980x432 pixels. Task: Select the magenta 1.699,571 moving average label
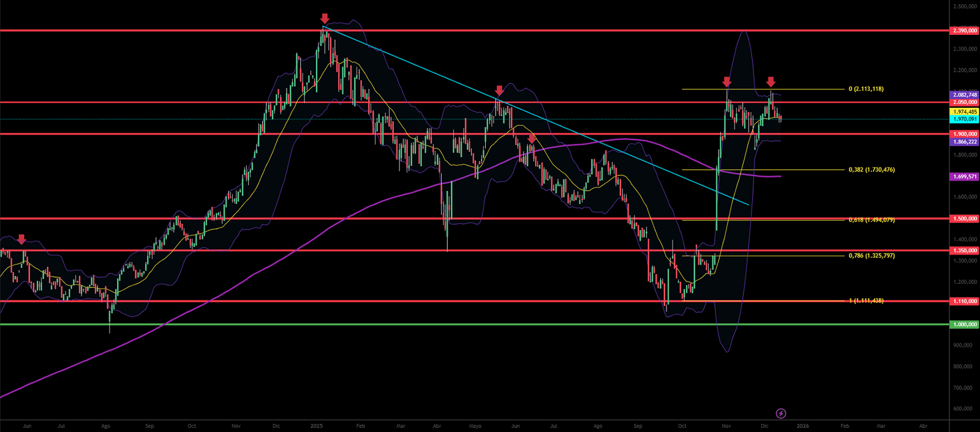pos(965,176)
